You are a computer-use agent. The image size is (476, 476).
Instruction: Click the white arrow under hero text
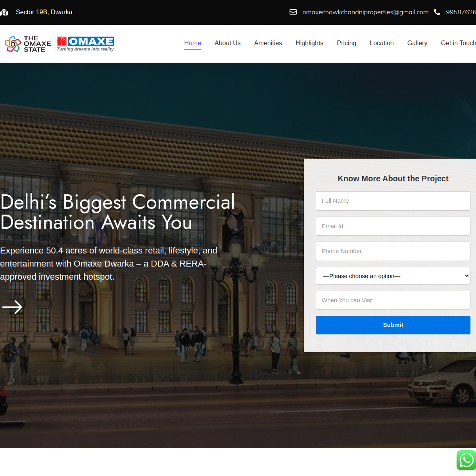12,307
